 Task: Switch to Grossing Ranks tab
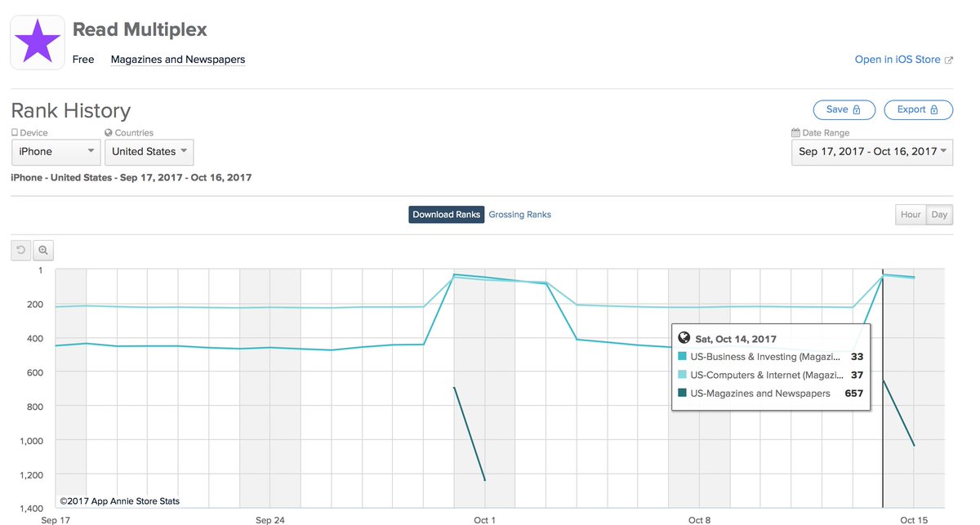click(519, 215)
